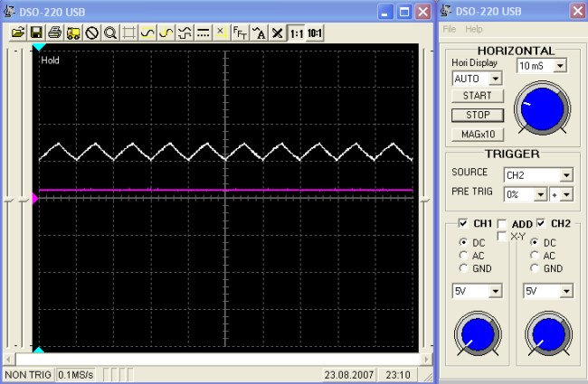588x384 pixels.
Task: Toggle the CH1 checkbox
Action: [x=463, y=223]
